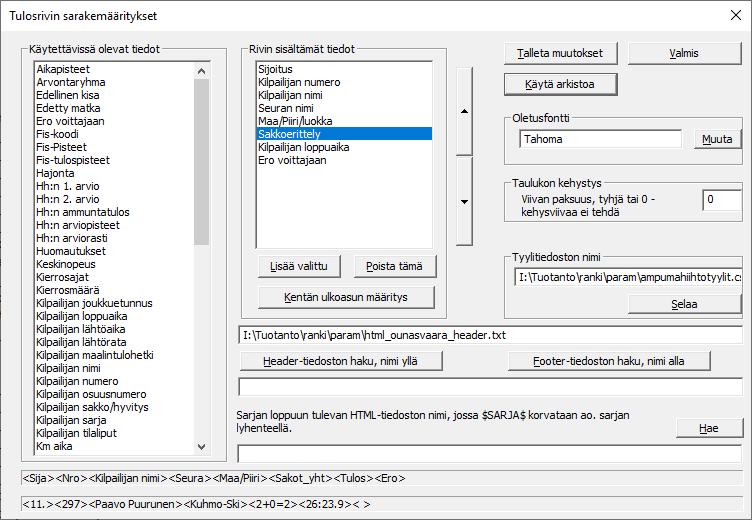
Task: Change the font via Muuta button
Action: pyautogui.click(x=717, y=140)
